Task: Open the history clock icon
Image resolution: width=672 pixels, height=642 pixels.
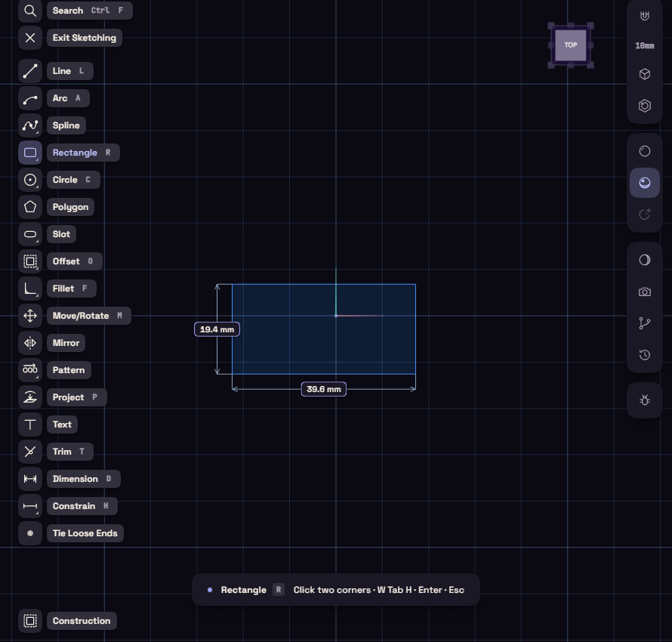Action: 645,355
